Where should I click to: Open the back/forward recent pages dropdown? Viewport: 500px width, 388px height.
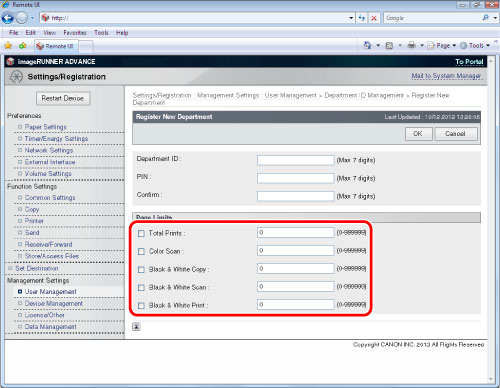pos(32,18)
